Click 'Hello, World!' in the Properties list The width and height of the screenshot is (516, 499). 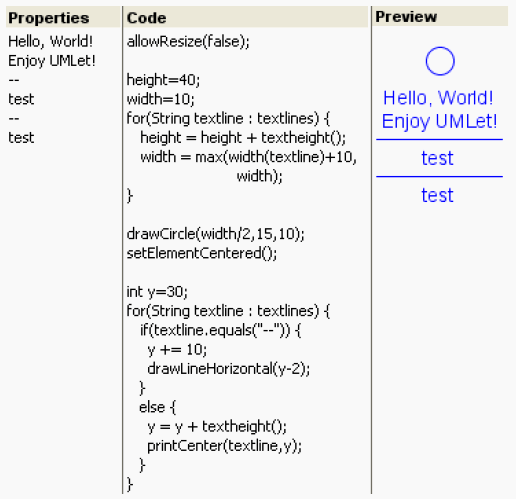click(50, 42)
